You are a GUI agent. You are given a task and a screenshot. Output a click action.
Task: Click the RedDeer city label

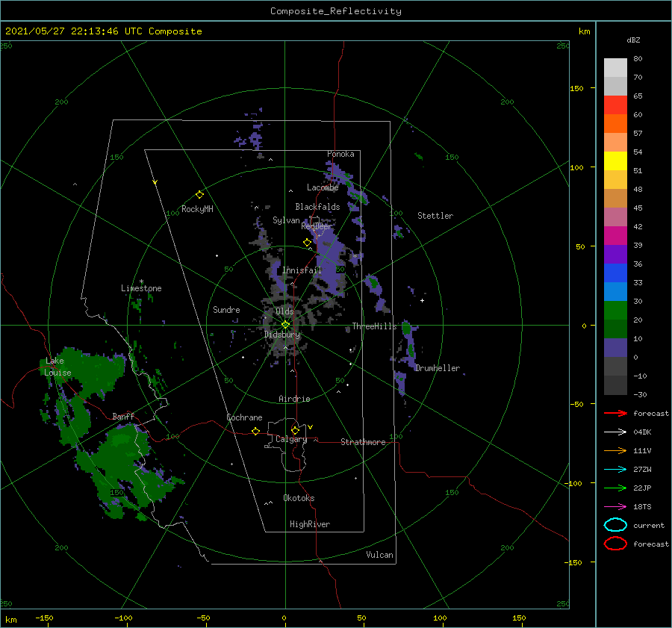click(x=317, y=226)
